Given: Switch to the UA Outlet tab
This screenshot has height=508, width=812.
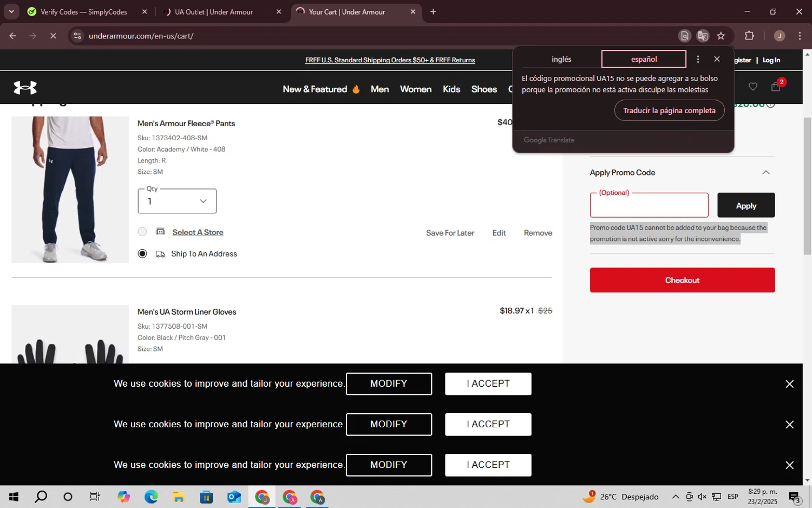Looking at the screenshot, I should (214, 12).
